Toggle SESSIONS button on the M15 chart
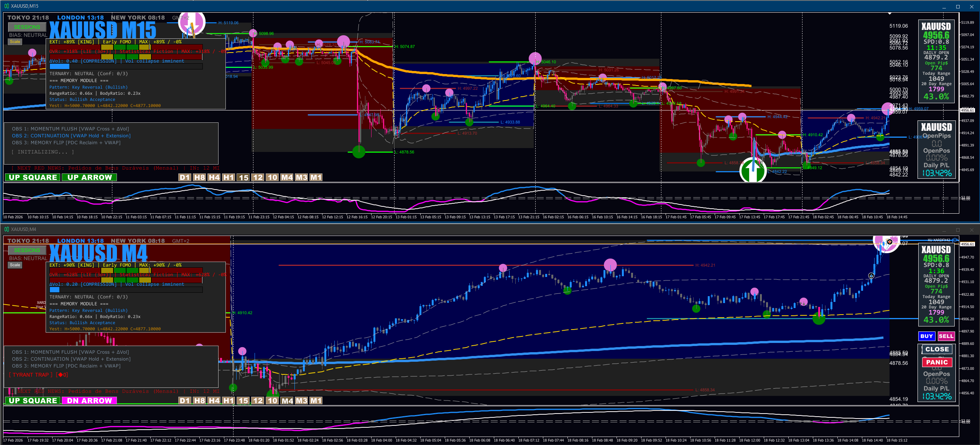This screenshot has width=980, height=445. [x=27, y=27]
